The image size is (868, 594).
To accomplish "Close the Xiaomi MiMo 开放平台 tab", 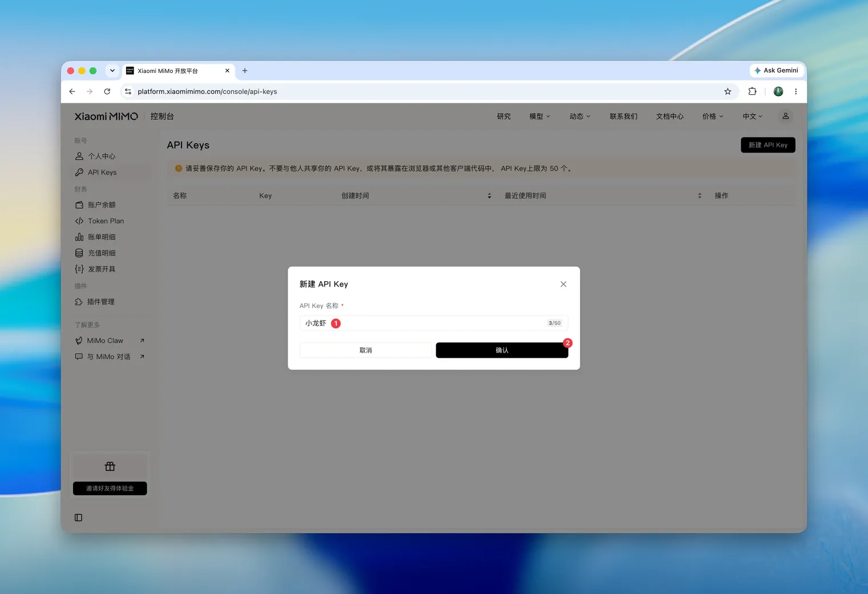I will click(227, 71).
